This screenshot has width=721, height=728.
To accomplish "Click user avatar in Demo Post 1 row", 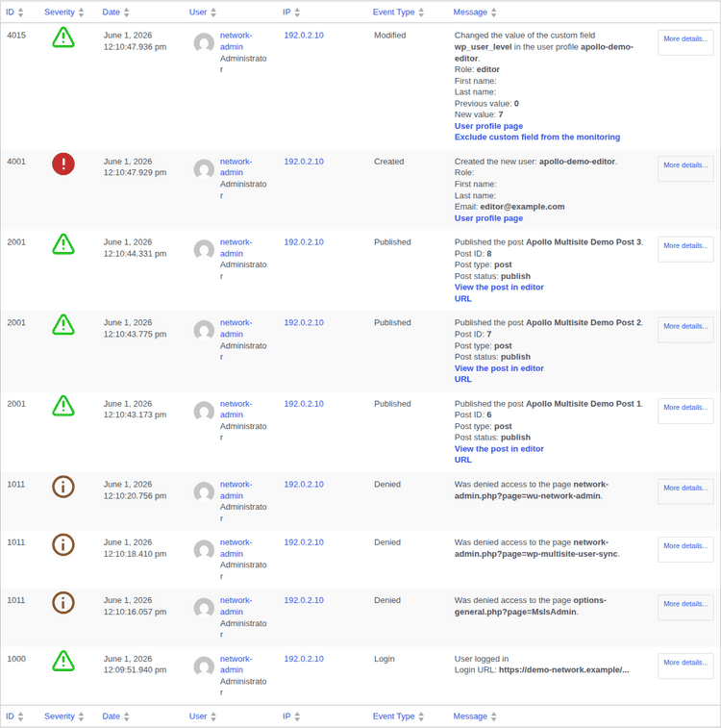I will click(204, 412).
